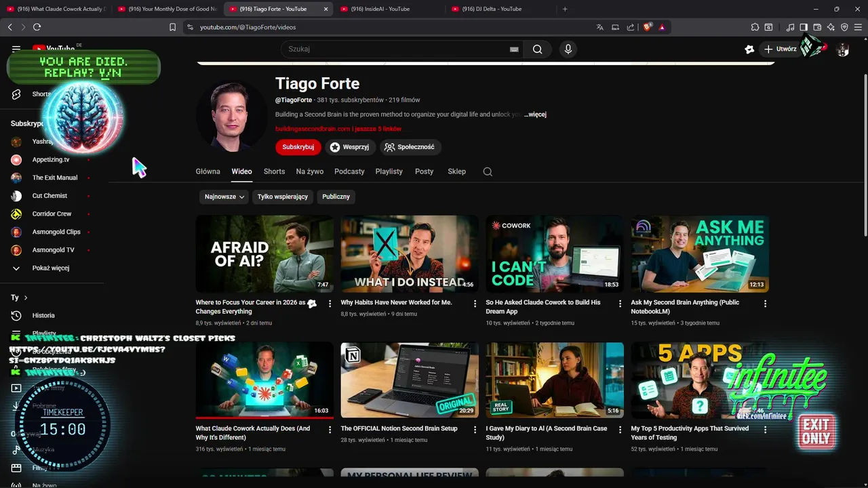Open Leo AI sparkle icon in toolbar
This screenshot has height=488, width=868.
coord(831,27)
